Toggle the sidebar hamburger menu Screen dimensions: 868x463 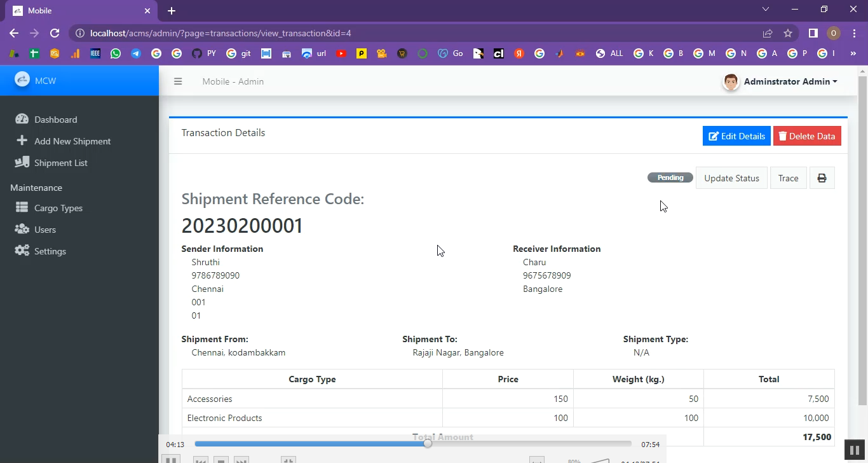pos(178,81)
